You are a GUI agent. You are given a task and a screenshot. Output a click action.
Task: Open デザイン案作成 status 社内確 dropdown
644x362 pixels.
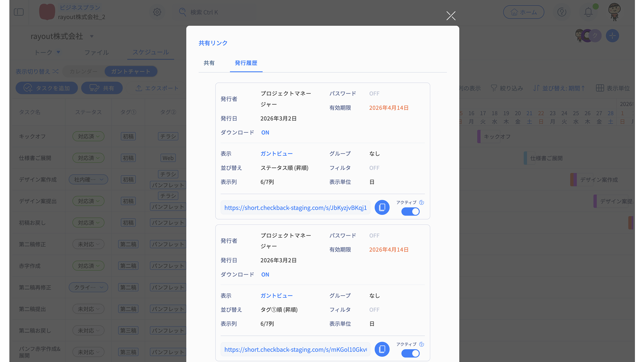[89, 180]
